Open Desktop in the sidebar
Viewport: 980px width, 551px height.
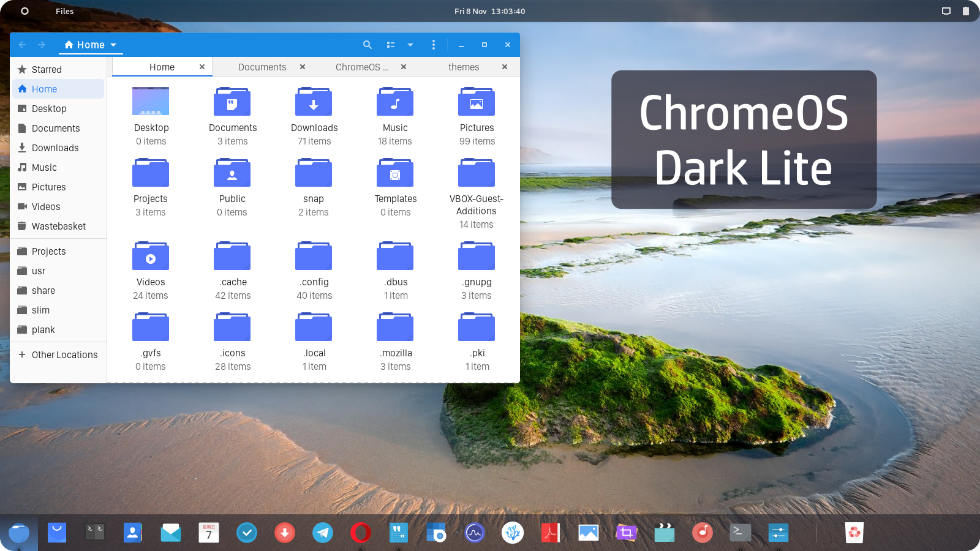point(58,108)
